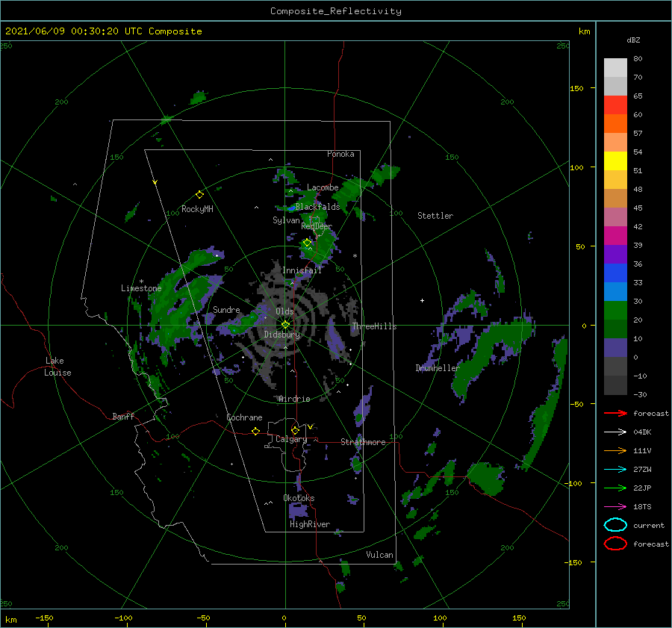The image size is (672, 628).
Task: Click the dBZ legend heading
Action: tap(633, 40)
